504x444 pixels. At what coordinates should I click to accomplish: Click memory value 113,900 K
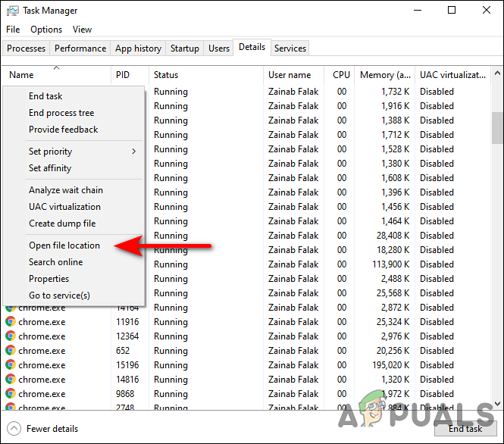390,264
